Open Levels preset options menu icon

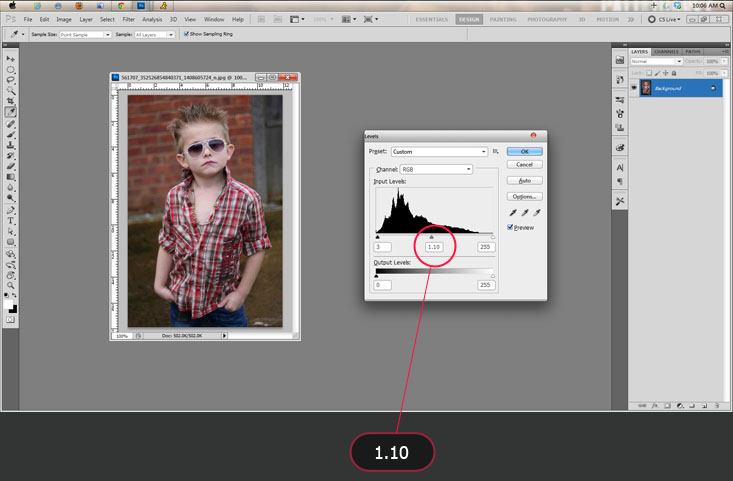pyautogui.click(x=496, y=151)
